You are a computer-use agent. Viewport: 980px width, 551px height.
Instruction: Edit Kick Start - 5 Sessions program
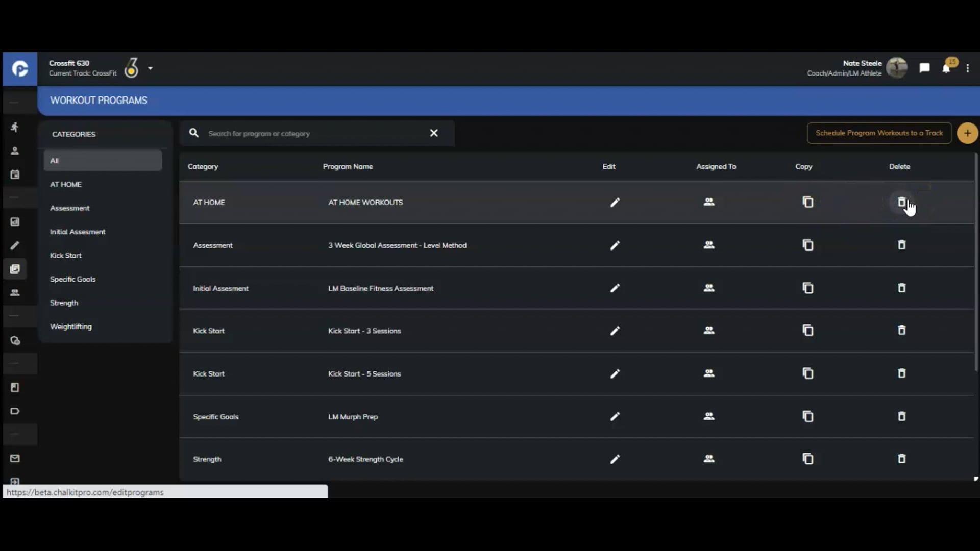615,374
